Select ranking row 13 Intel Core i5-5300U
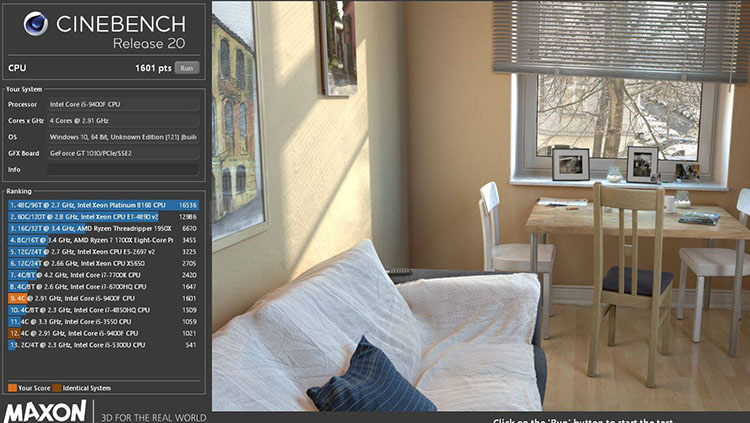 tap(103, 345)
